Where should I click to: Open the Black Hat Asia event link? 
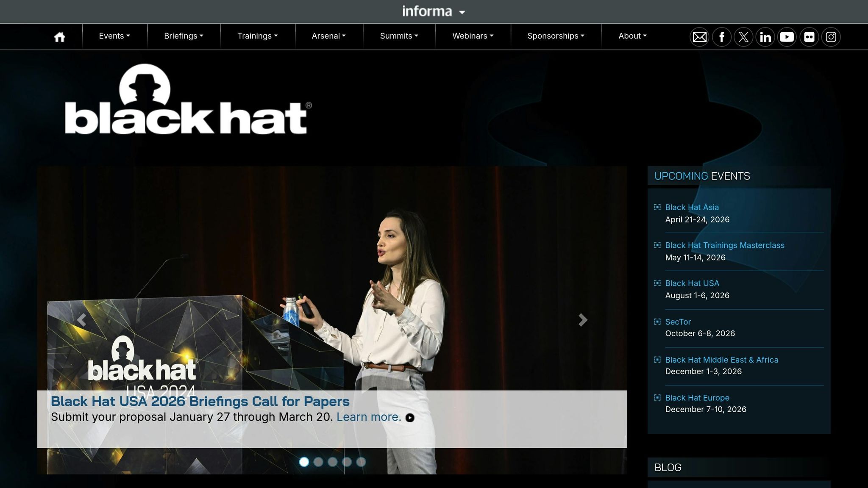point(692,207)
